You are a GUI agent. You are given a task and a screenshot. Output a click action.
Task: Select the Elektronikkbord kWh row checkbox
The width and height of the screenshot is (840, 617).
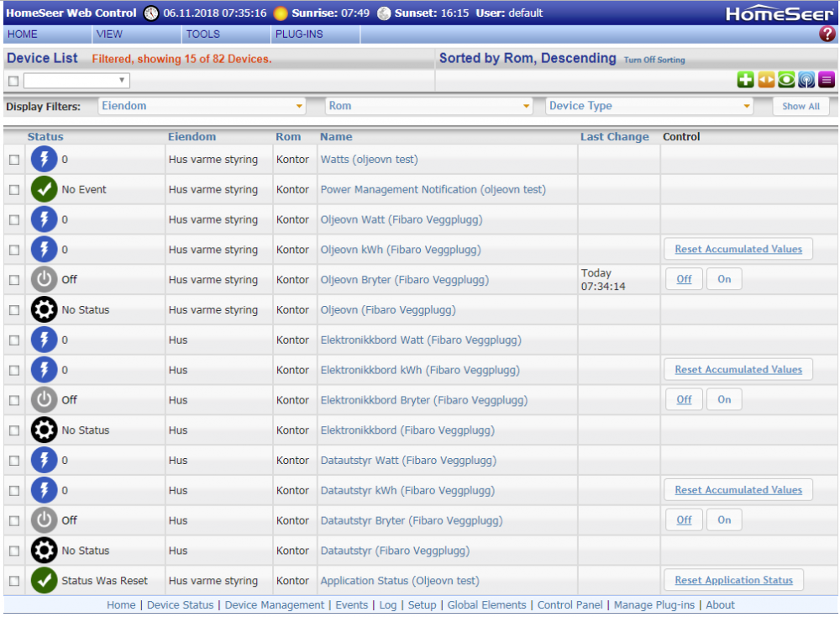coord(14,370)
